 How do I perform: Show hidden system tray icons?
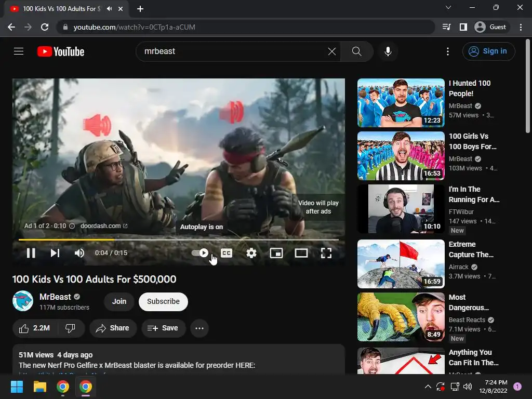pos(428,387)
